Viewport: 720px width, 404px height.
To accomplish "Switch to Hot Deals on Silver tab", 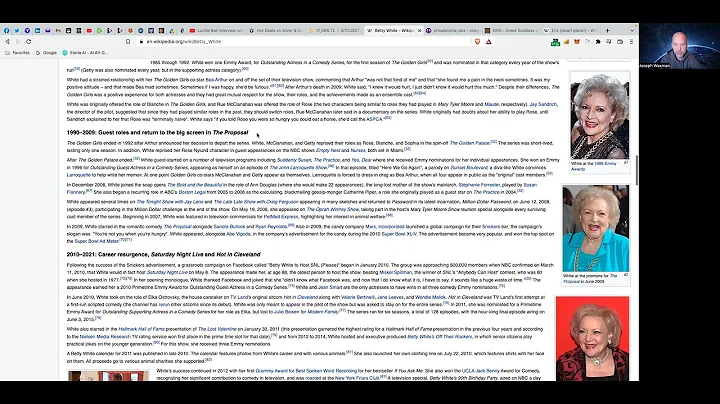I will [276, 31].
